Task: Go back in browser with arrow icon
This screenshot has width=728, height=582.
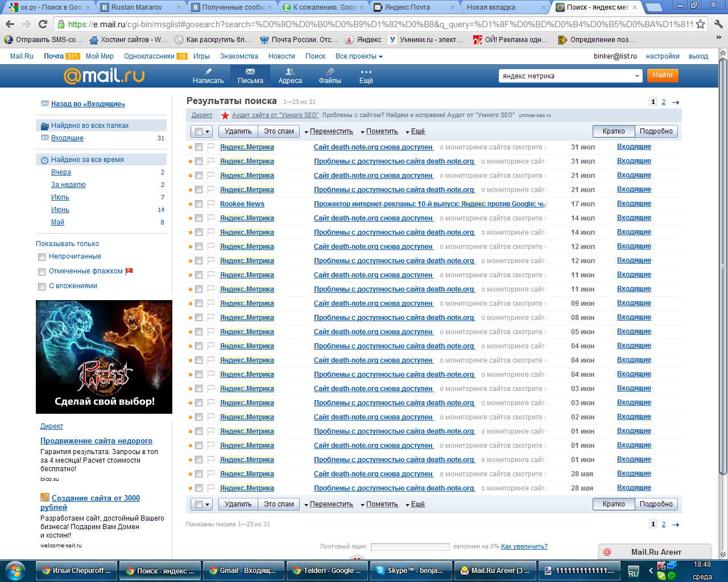Action: [x=10, y=24]
